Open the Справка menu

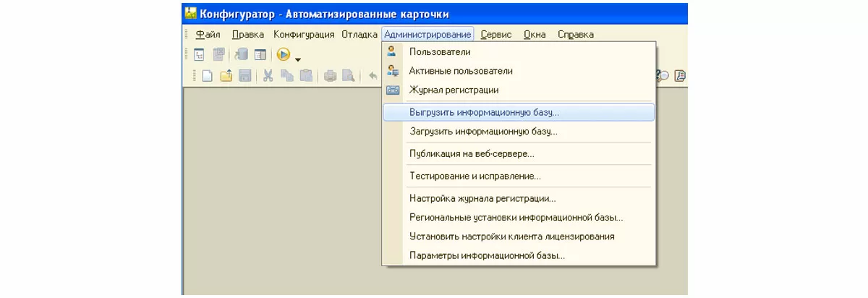tap(576, 34)
